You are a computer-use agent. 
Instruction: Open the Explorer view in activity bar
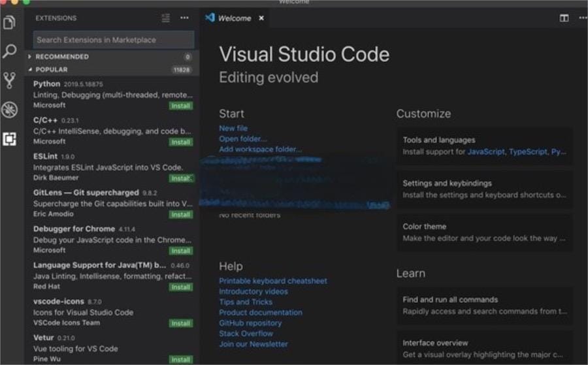9,23
